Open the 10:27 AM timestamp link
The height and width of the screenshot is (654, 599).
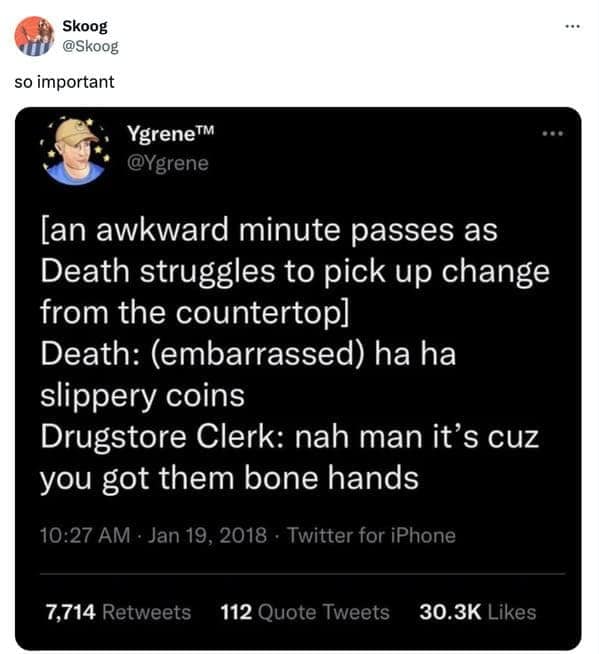(85, 535)
